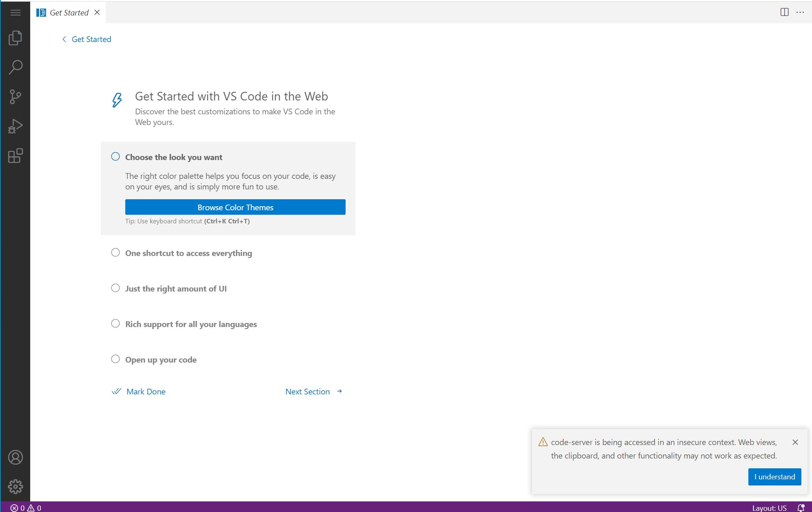Click the Browse Color Themes button
Image resolution: width=812 pixels, height=512 pixels.
tap(235, 207)
